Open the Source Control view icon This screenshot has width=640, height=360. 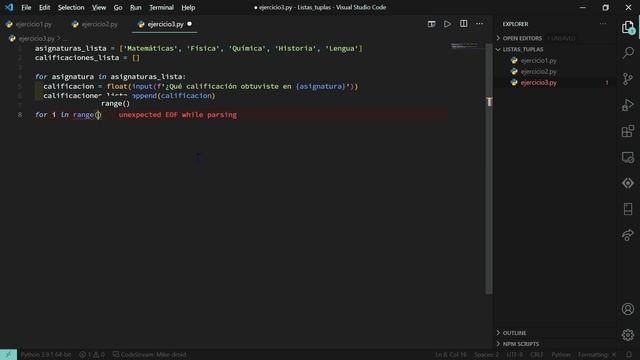click(x=628, y=79)
